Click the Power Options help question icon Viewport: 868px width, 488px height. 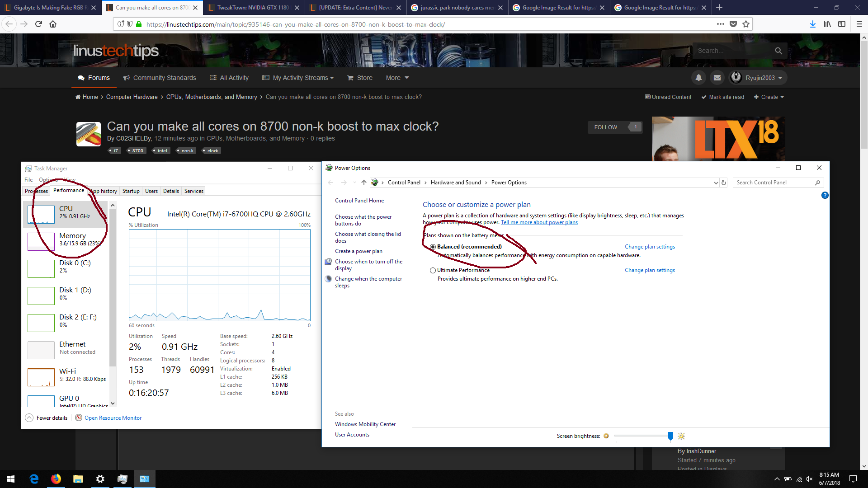click(x=825, y=195)
